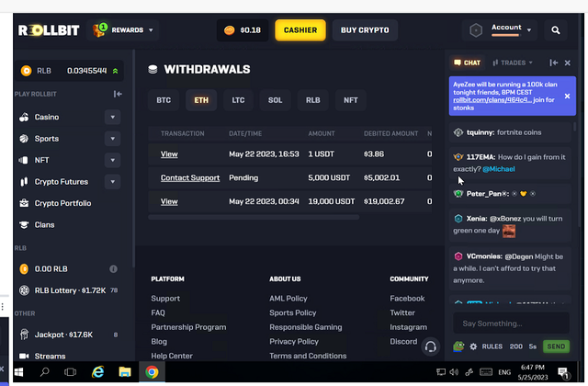
Task: Select the RLB withdrawals tab
Action: (x=312, y=100)
